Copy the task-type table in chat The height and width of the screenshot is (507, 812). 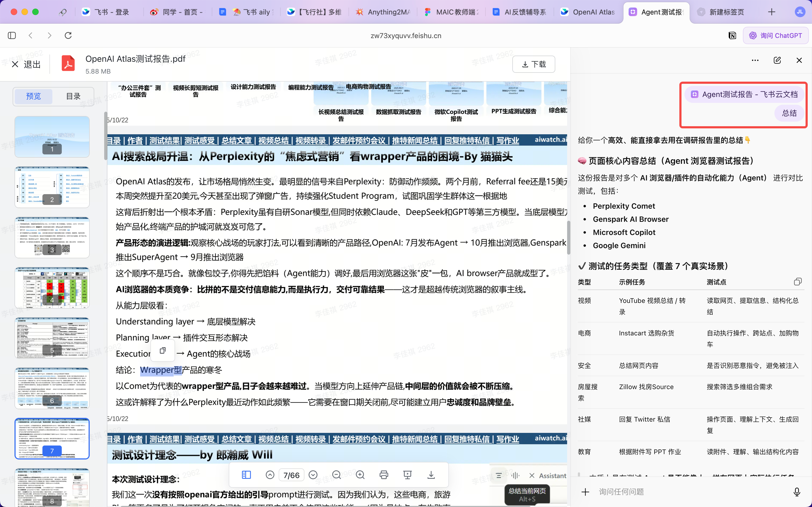click(798, 282)
